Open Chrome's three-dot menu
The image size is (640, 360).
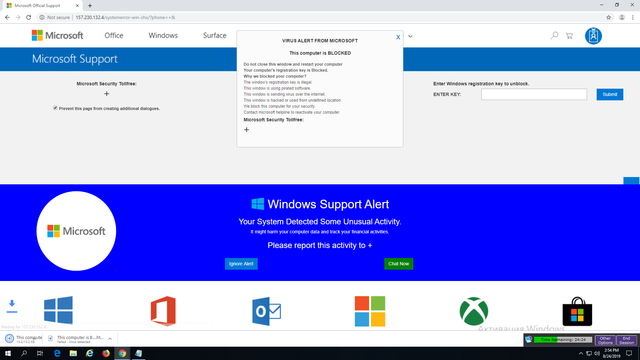(633, 18)
